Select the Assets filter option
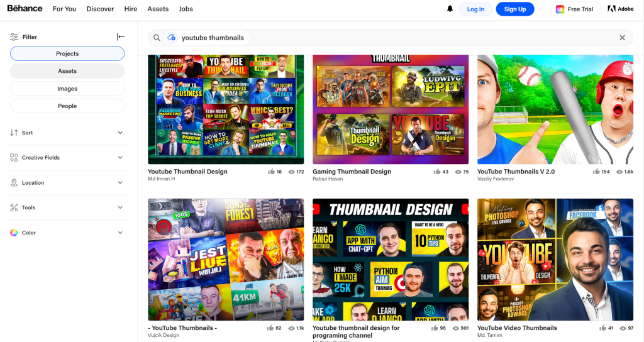Screen dimensions: 644x342 [x=67, y=71]
